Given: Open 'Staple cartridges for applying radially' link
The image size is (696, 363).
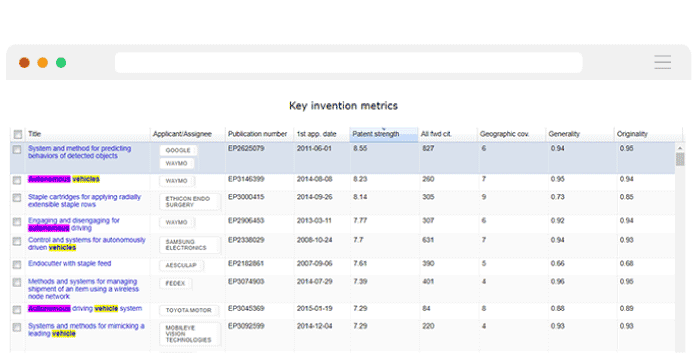Looking at the screenshot, I should pos(84,200).
